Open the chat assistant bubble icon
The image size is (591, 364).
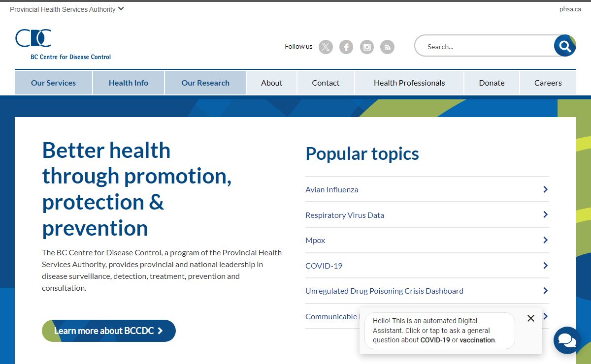(x=567, y=340)
